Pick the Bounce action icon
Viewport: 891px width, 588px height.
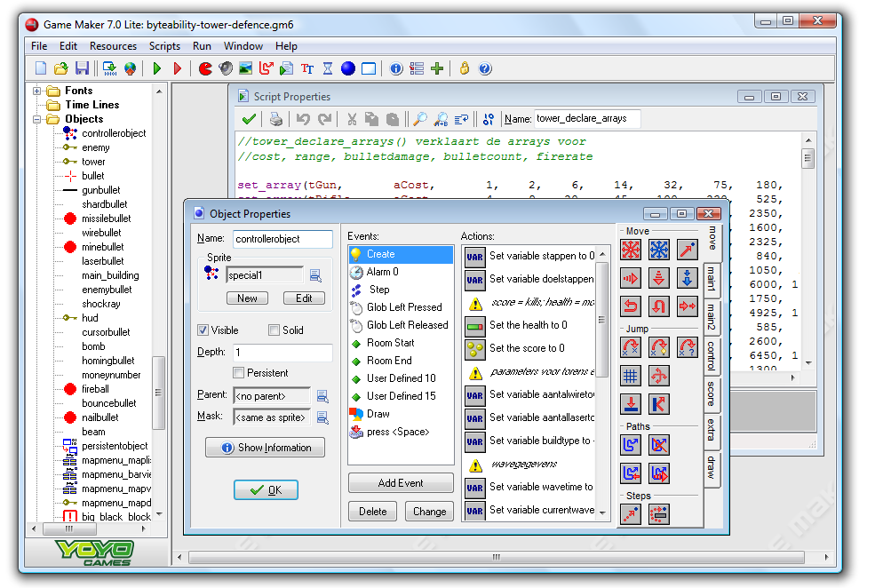(x=659, y=404)
